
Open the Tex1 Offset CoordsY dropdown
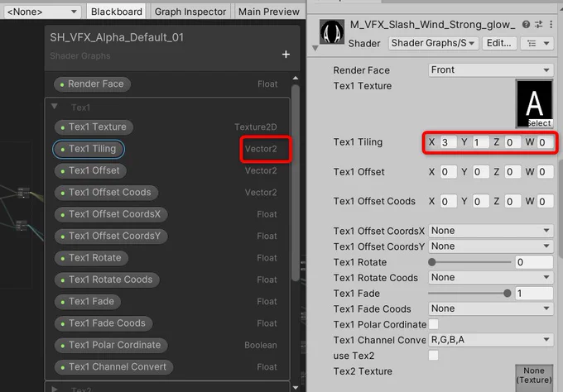(490, 246)
